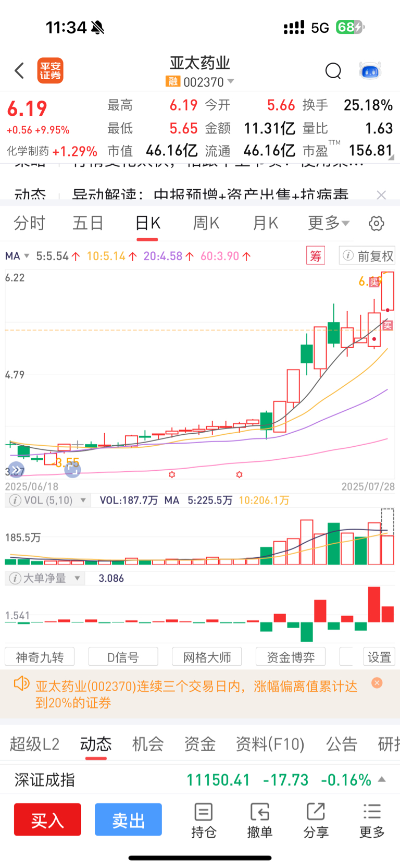Tap first red event marker on chart axis

click(172, 475)
